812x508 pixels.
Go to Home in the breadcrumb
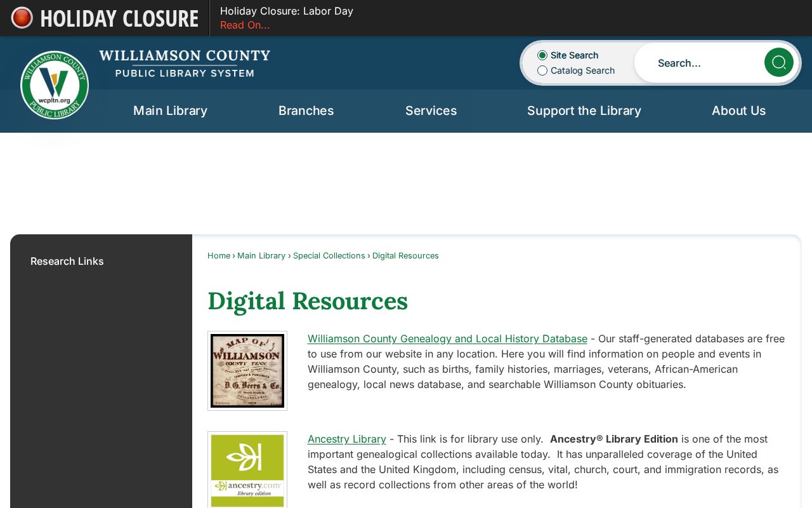coord(219,255)
